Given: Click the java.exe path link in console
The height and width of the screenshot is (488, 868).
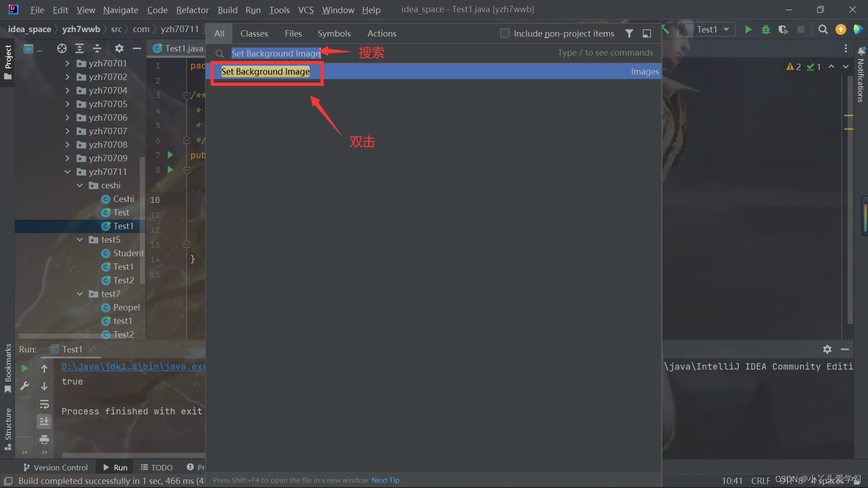Looking at the screenshot, I should tap(131, 366).
